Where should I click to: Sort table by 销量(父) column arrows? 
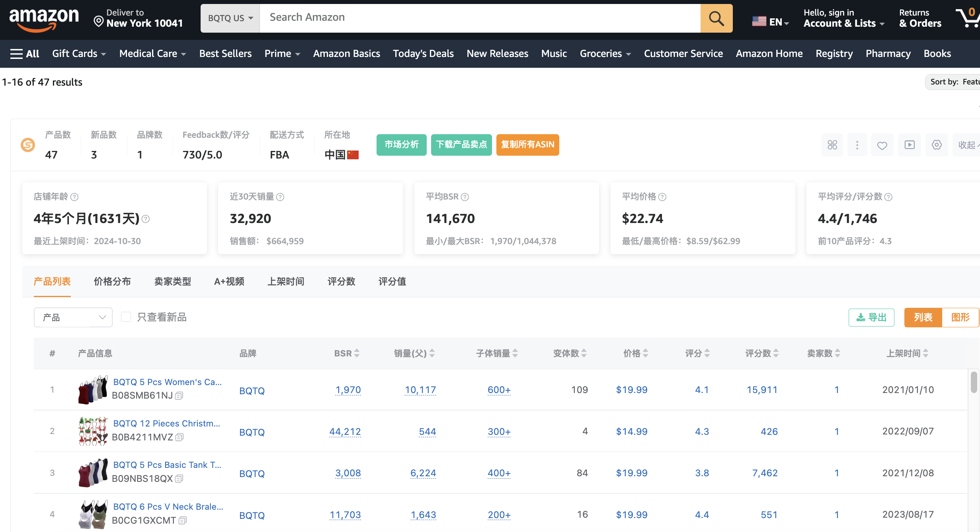[x=432, y=353]
